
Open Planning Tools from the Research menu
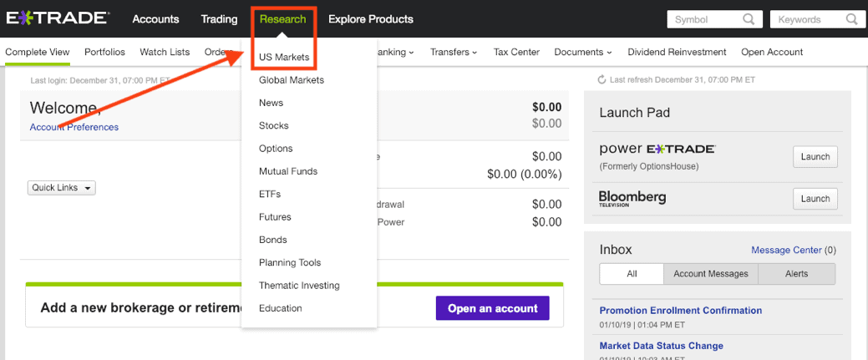tap(290, 262)
